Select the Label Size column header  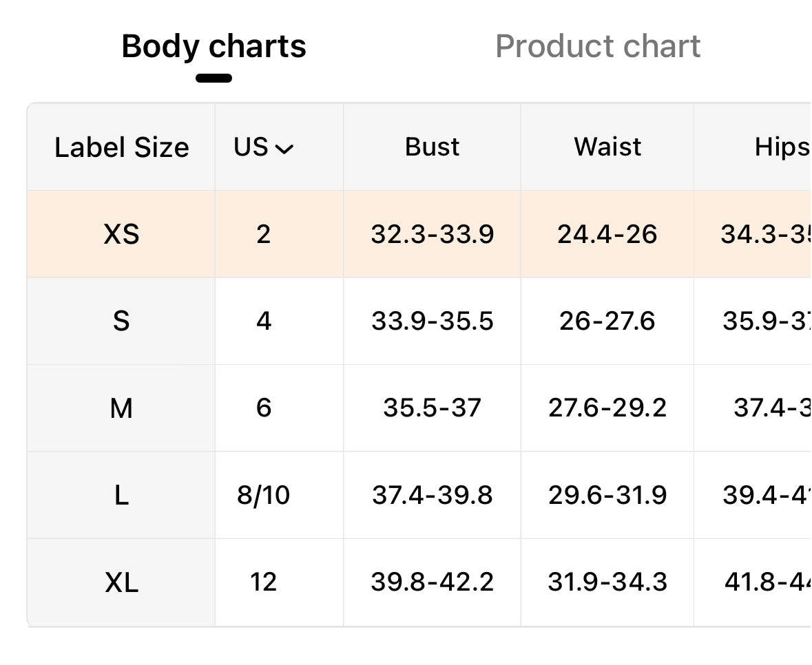click(x=122, y=147)
